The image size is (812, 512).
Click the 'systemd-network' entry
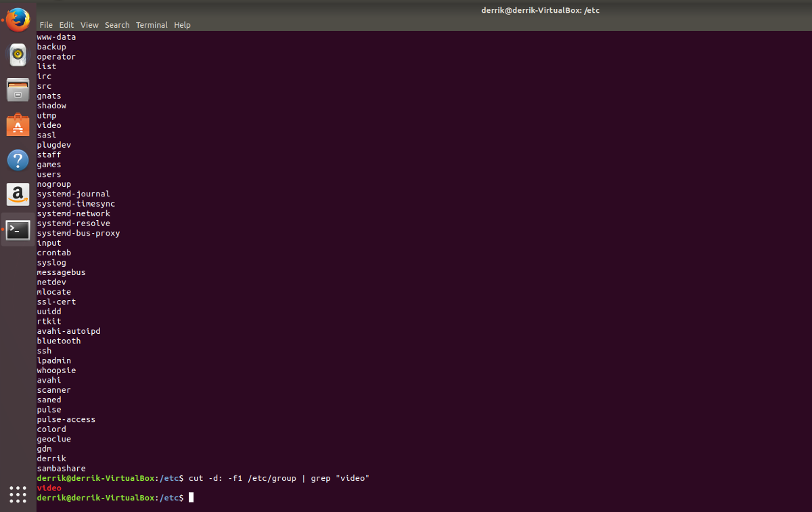74,214
